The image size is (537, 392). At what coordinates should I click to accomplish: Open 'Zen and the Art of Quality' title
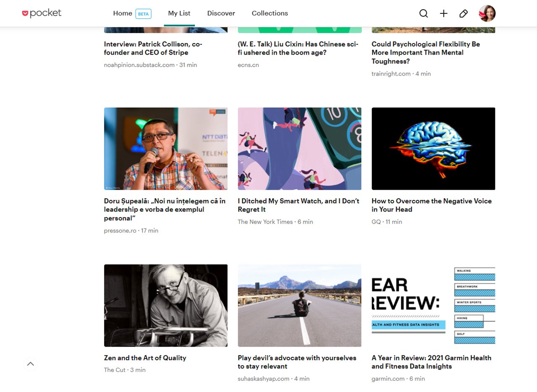pyautogui.click(x=145, y=358)
